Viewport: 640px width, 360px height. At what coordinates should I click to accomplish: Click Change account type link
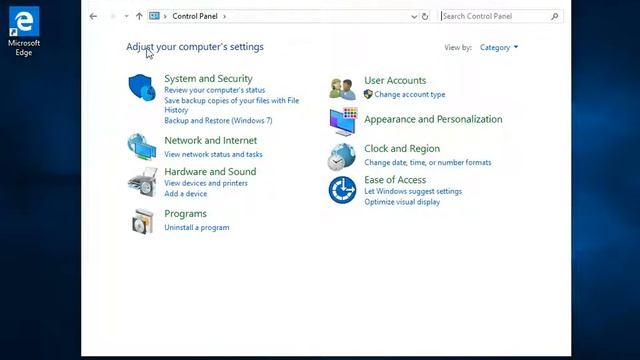click(410, 94)
